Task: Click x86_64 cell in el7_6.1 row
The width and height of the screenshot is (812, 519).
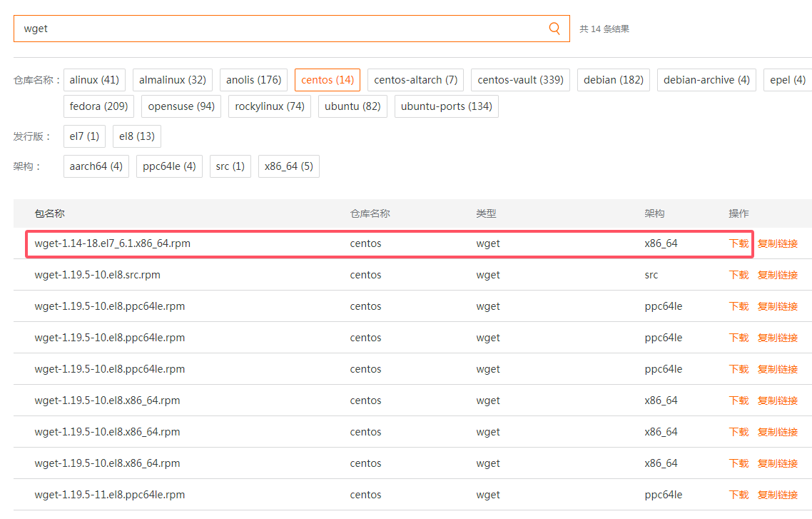Action: pos(661,243)
